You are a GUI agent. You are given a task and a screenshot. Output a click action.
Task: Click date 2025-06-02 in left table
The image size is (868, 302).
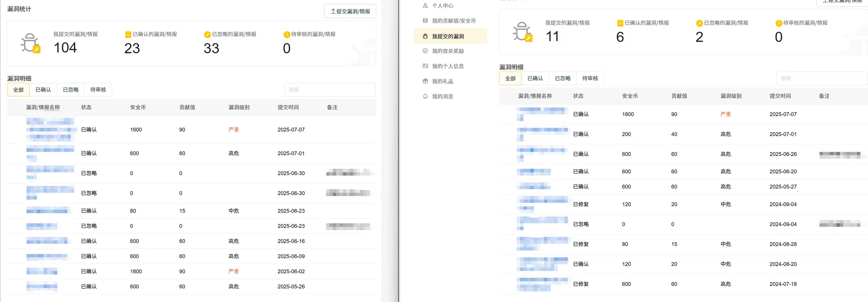pyautogui.click(x=291, y=272)
